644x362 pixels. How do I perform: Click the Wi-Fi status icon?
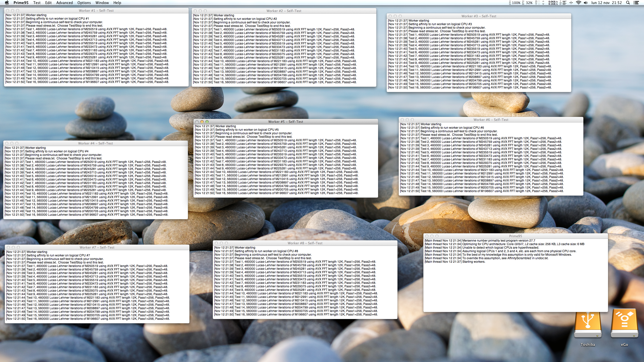(578, 3)
